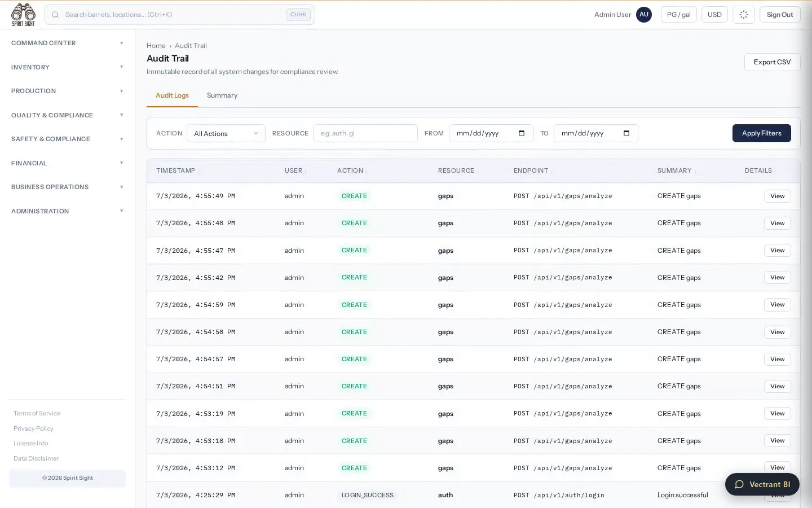
Task: Expand the Command Center section
Action: pos(67,43)
